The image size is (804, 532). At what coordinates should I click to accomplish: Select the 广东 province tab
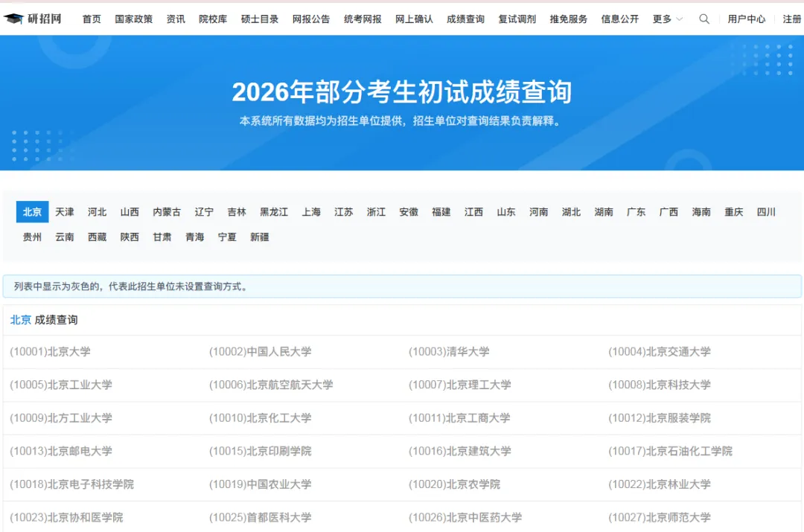(x=636, y=211)
